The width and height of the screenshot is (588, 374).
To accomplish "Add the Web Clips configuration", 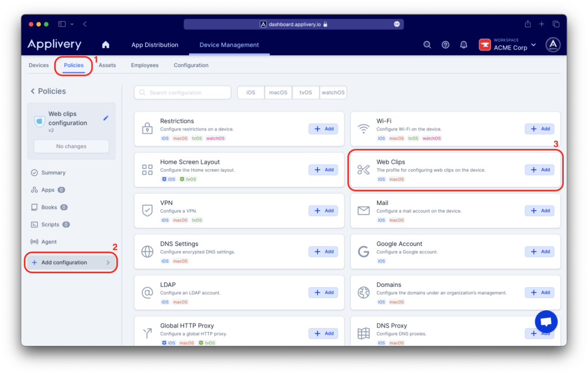I will click(540, 169).
